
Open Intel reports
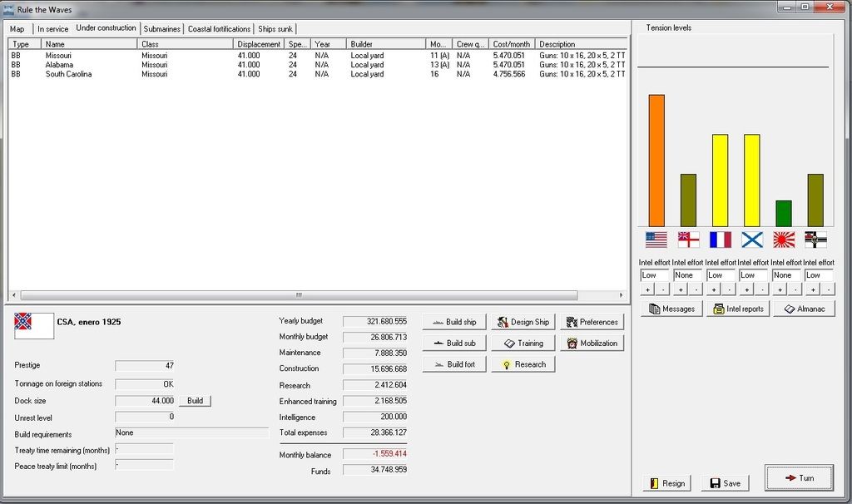738,309
